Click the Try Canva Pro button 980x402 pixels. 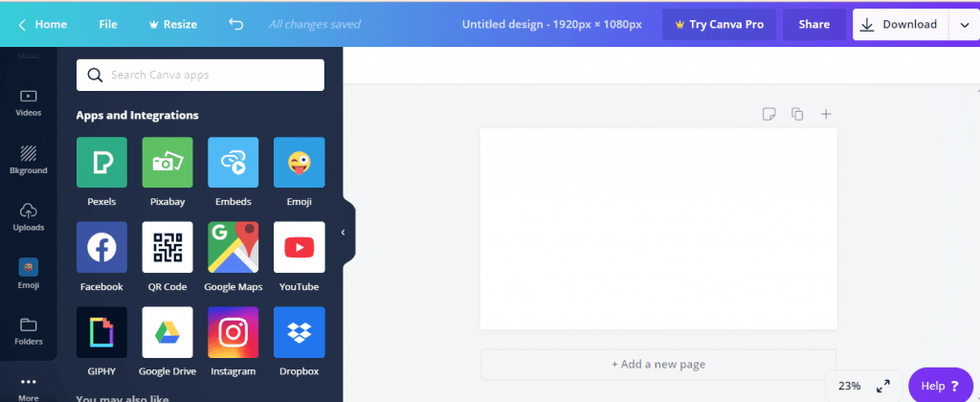pos(719,24)
